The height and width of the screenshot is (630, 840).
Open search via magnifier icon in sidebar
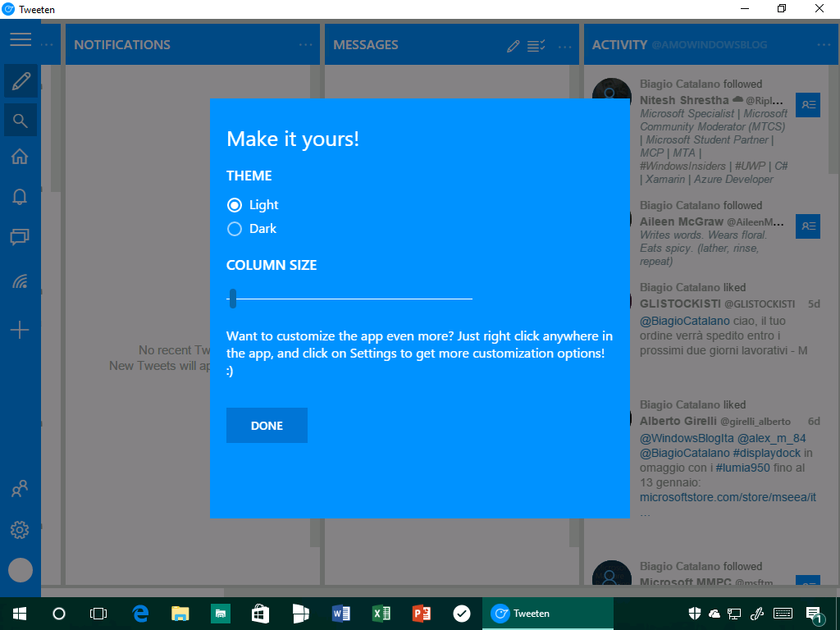click(21, 121)
